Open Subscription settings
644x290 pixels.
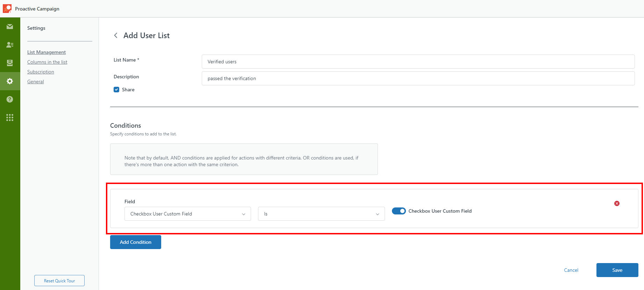click(x=41, y=72)
